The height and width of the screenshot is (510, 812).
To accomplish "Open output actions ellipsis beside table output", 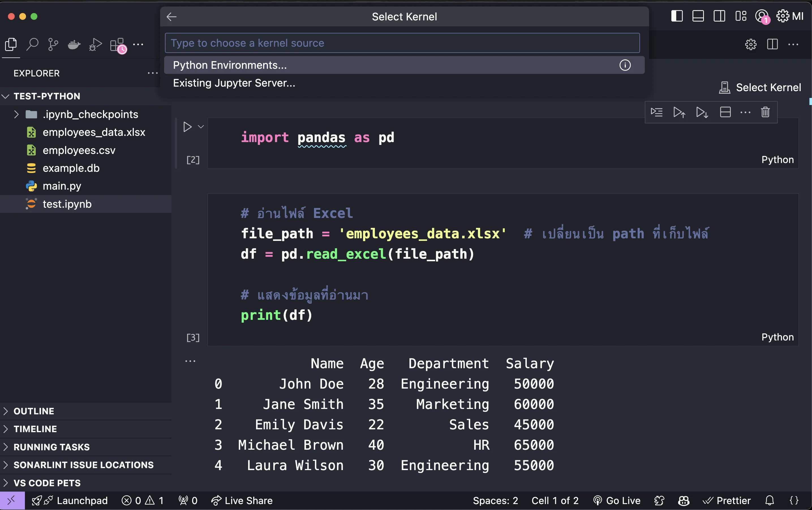I will pyautogui.click(x=190, y=361).
